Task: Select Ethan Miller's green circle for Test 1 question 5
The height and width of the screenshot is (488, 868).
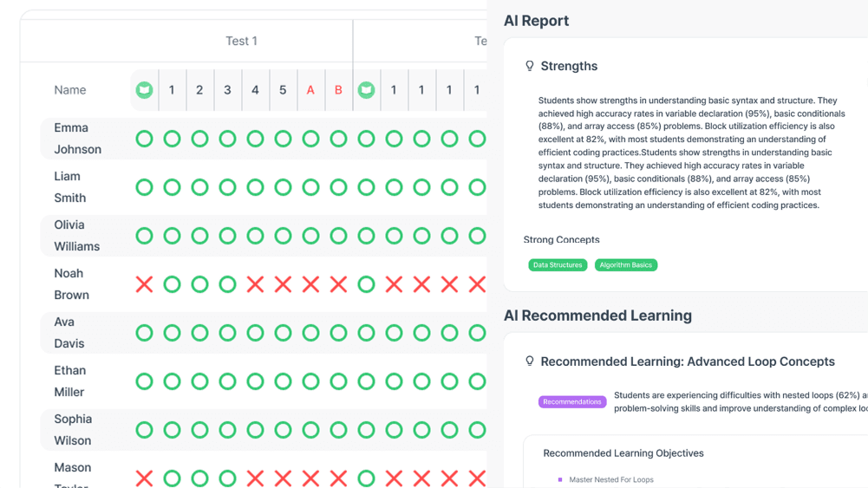Action: click(x=283, y=381)
